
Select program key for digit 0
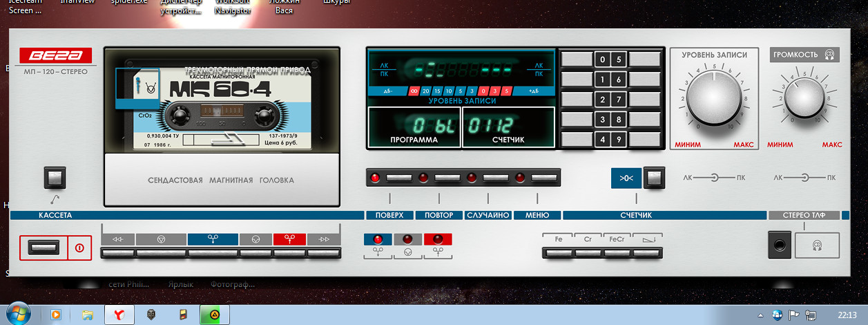pos(579,59)
